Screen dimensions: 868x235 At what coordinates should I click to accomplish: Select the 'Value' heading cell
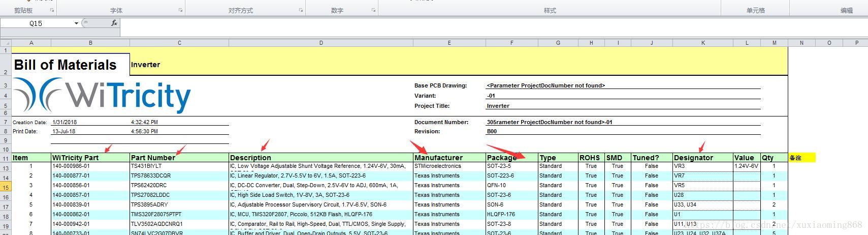click(x=747, y=158)
